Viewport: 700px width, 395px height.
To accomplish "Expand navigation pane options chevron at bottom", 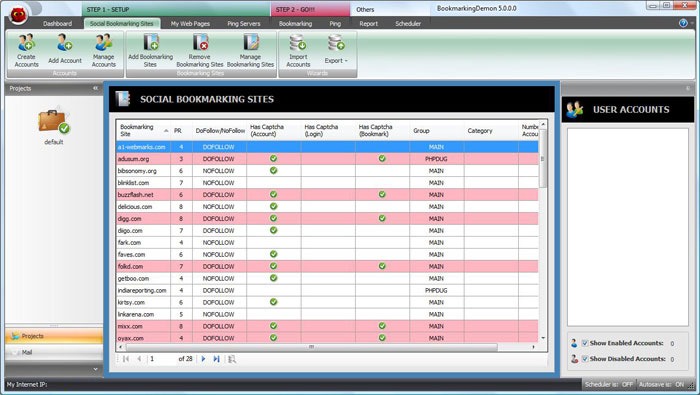I will [x=95, y=369].
